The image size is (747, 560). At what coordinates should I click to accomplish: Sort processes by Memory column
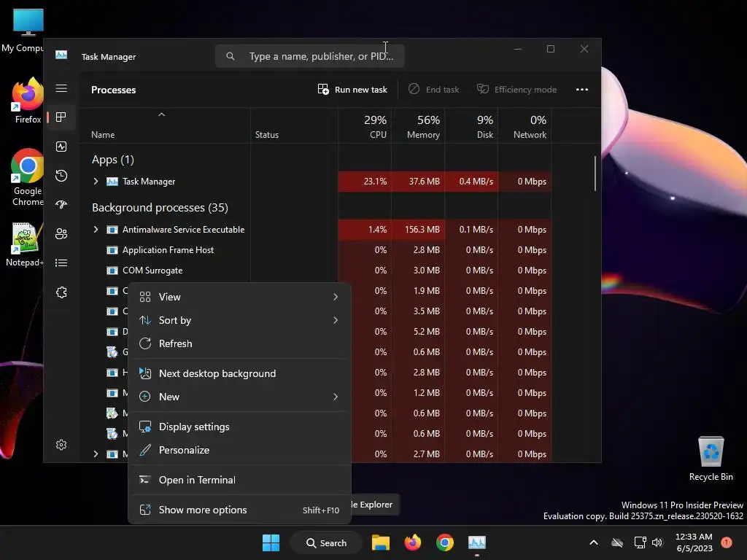tap(418, 125)
